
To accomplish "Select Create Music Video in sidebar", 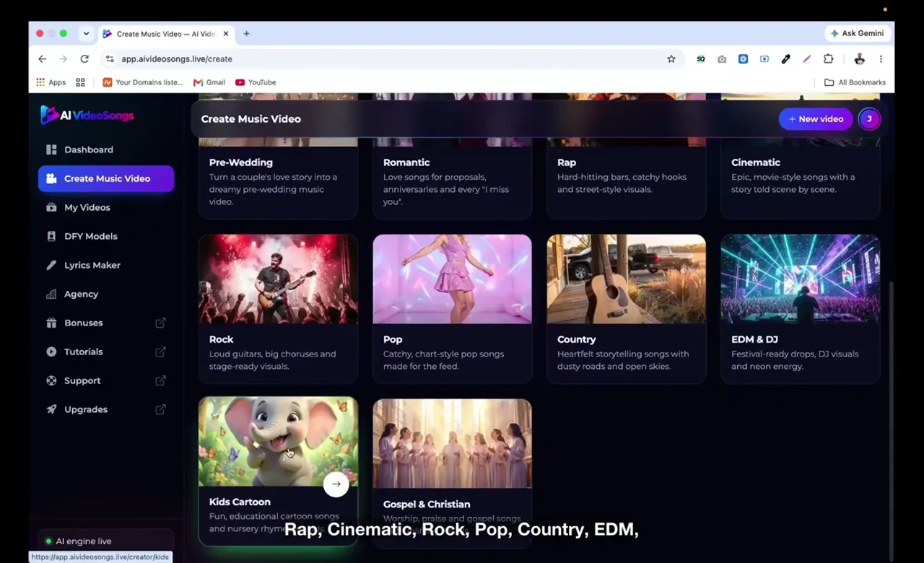I will (x=106, y=178).
